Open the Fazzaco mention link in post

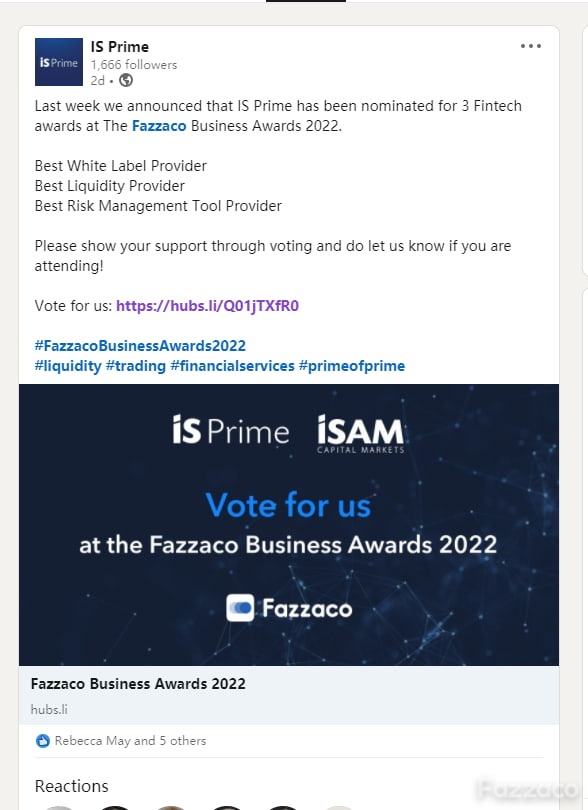coord(159,126)
